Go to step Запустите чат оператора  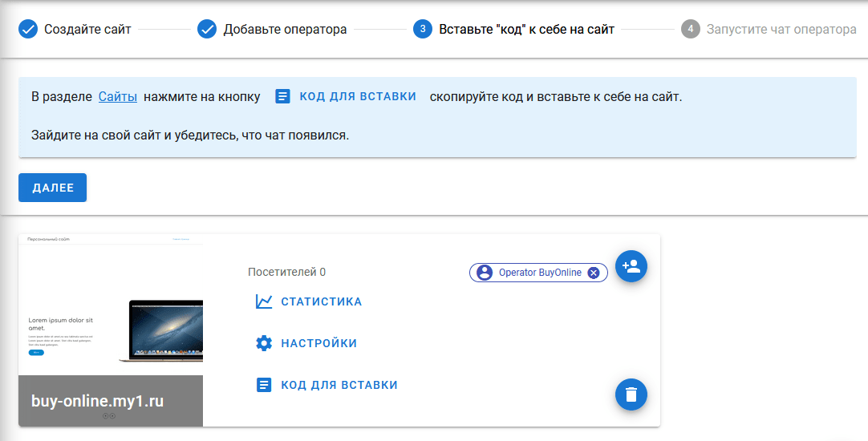781,30
